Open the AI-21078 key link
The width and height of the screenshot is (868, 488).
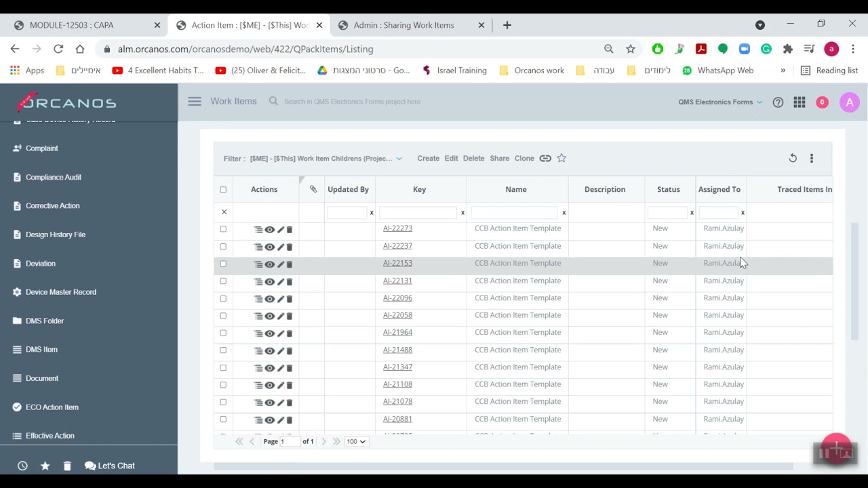[397, 402]
